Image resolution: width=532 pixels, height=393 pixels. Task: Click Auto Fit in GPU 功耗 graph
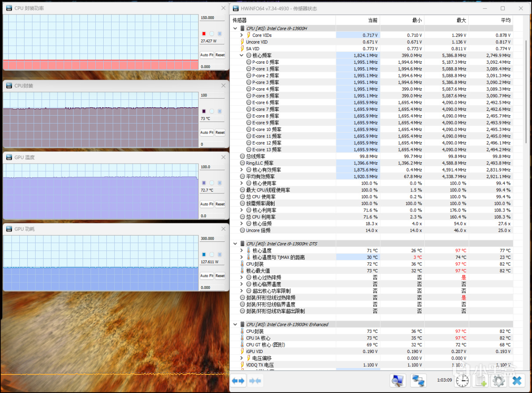[207, 276]
